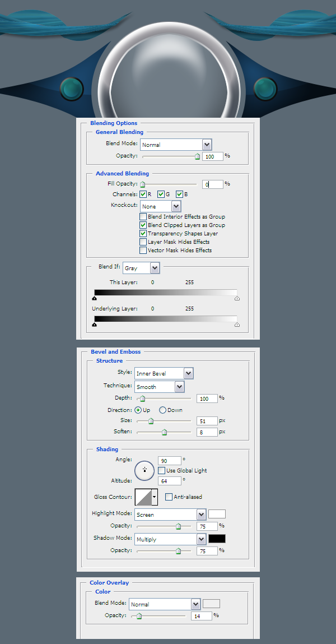The width and height of the screenshot is (336, 644).
Task: Click the Gloss Contour thumbnail
Action: pos(143,497)
